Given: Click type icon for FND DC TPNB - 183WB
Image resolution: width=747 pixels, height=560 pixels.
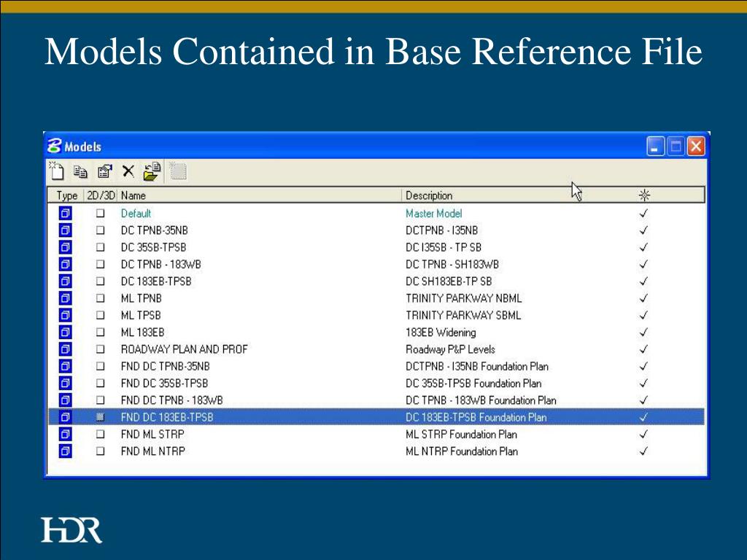Looking at the screenshot, I should click(65, 400).
